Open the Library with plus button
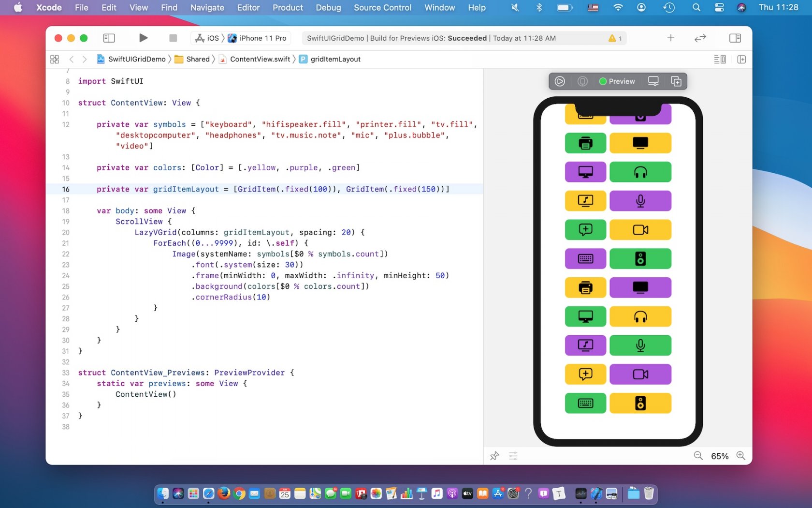 point(670,38)
